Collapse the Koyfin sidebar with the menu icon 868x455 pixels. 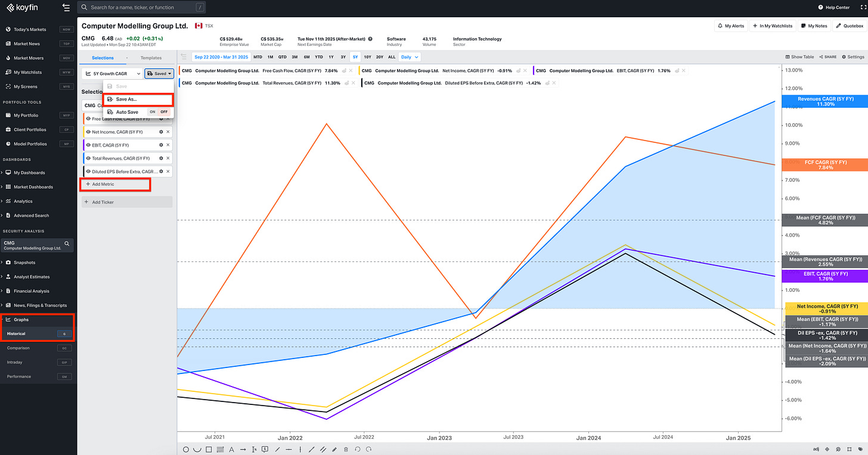click(x=66, y=7)
